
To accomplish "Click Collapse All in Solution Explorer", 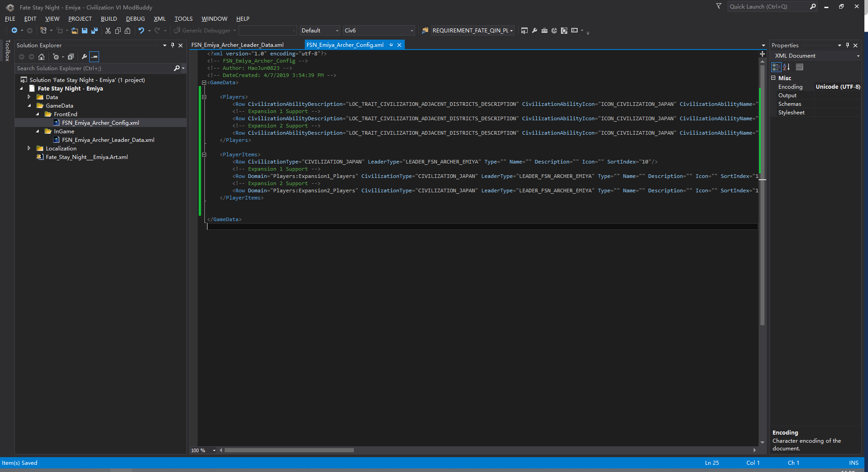I will (x=71, y=57).
